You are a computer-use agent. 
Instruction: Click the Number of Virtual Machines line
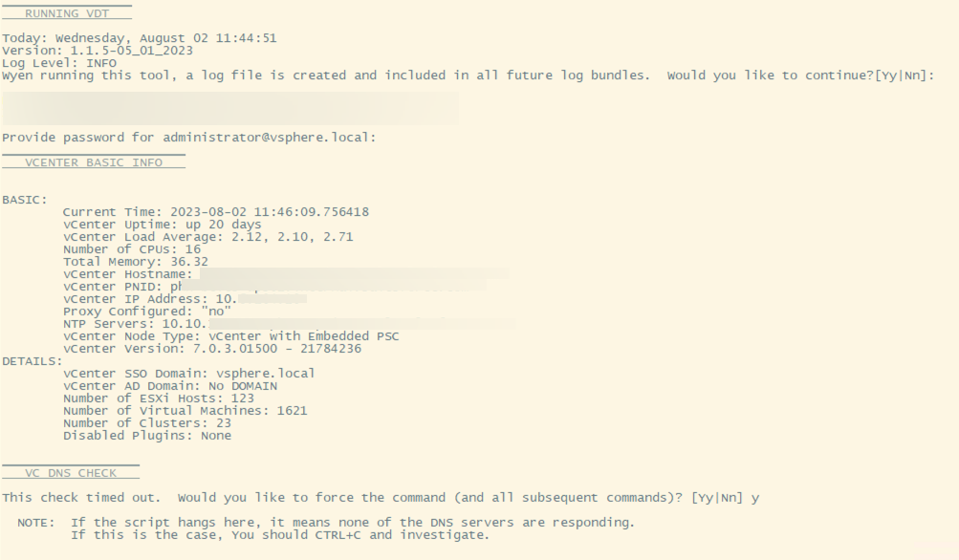coord(185,411)
